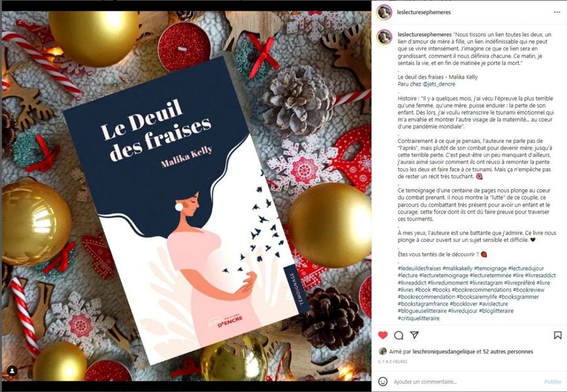Share post with paper plane icon
This screenshot has width=567, height=392.
click(415, 335)
